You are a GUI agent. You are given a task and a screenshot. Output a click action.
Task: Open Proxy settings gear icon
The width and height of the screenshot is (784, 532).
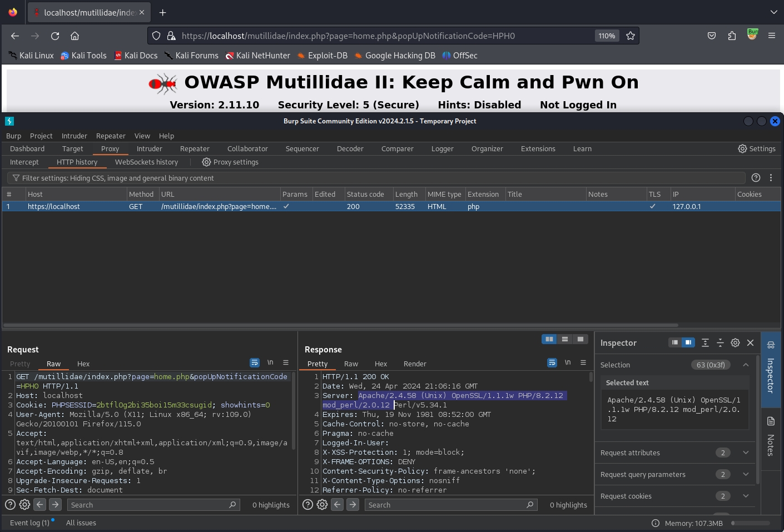(206, 162)
